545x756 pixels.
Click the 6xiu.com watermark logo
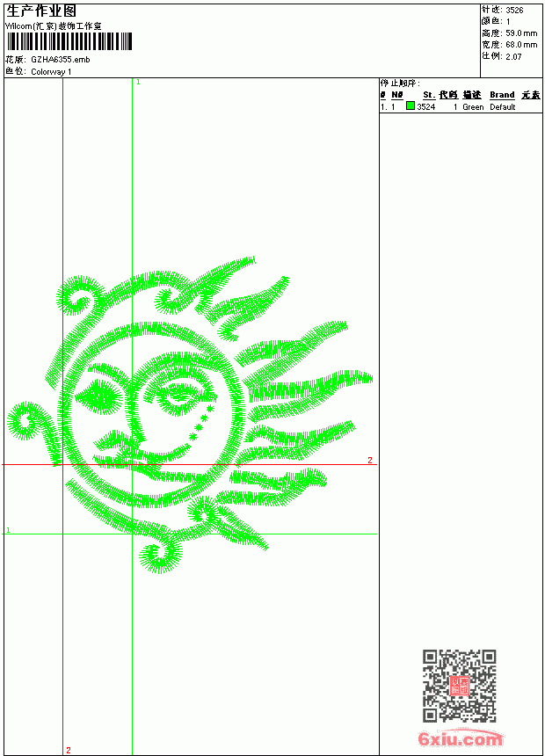point(461,738)
